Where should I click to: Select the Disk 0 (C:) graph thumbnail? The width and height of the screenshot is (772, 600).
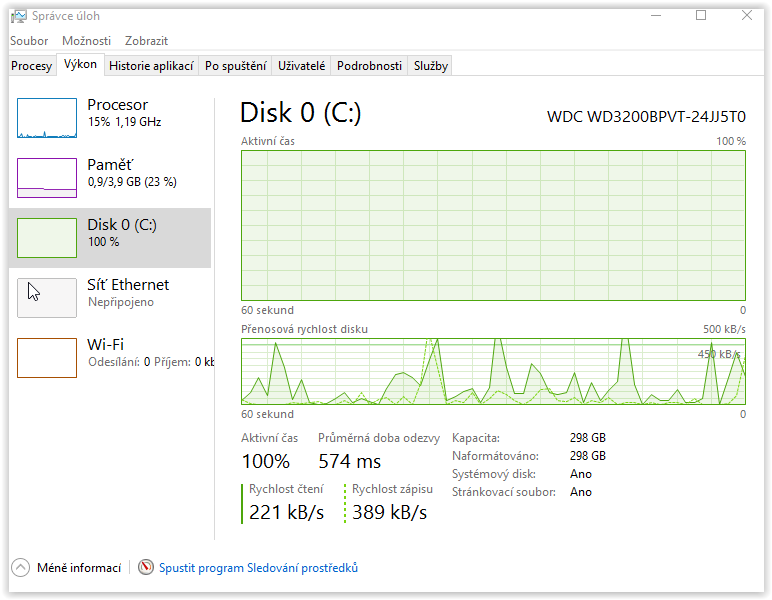click(x=47, y=238)
